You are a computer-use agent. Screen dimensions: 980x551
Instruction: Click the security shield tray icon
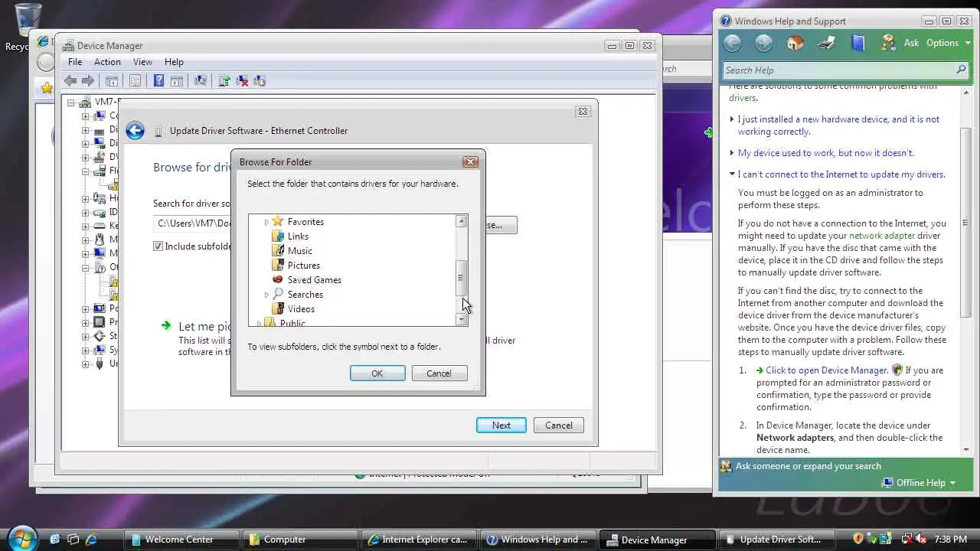click(x=857, y=539)
